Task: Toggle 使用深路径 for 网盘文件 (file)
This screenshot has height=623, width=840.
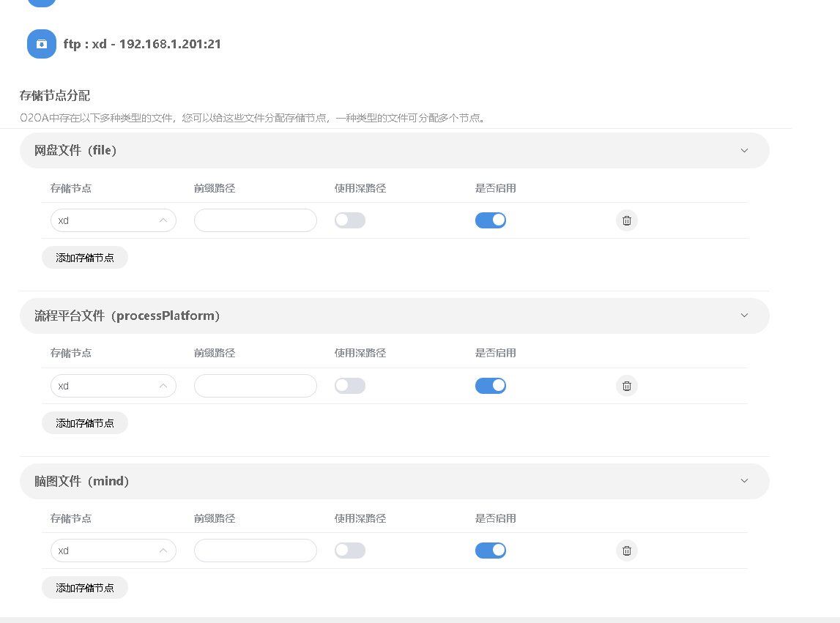Action: click(x=350, y=220)
